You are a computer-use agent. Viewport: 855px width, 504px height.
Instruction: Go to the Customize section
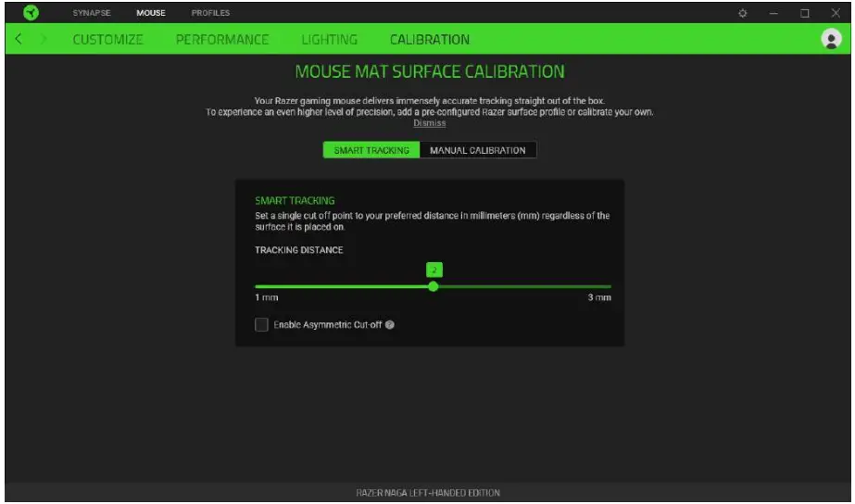click(108, 39)
